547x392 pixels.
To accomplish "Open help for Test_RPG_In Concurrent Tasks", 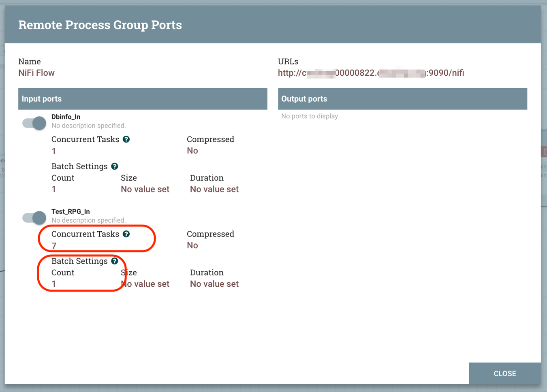I will point(126,234).
